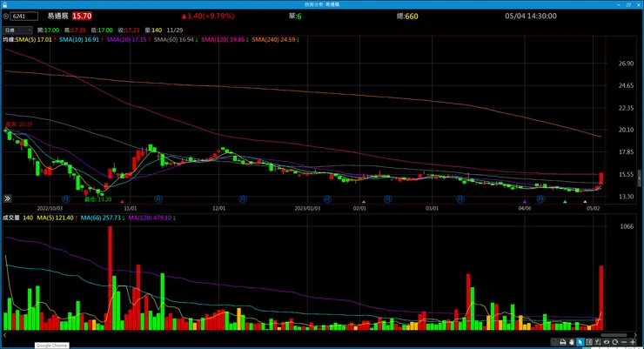Image resolution: width=644 pixels, height=349 pixels.
Task: Click the latest red candlestick on 05/04
Action: coord(601,178)
